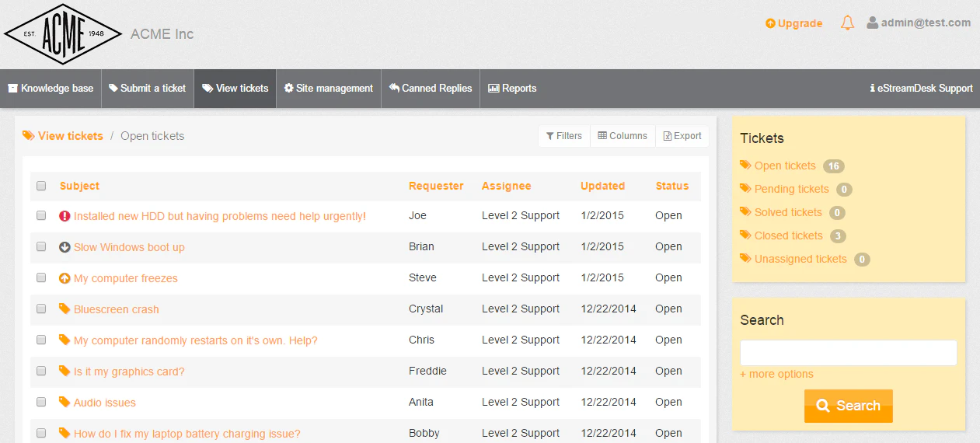The image size is (980, 443).
Task: Open Pending tickets list in sidebar
Action: (791, 189)
